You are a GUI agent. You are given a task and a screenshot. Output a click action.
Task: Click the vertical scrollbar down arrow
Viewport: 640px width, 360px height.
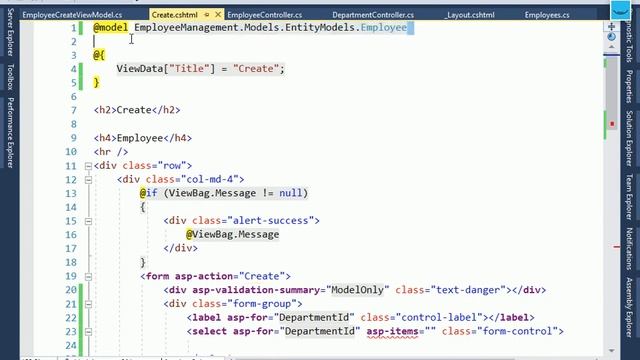(x=611, y=350)
